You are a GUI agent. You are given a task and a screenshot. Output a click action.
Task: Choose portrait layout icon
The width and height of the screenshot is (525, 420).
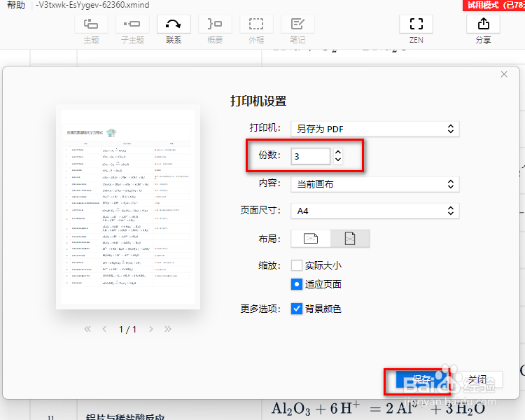(x=350, y=239)
